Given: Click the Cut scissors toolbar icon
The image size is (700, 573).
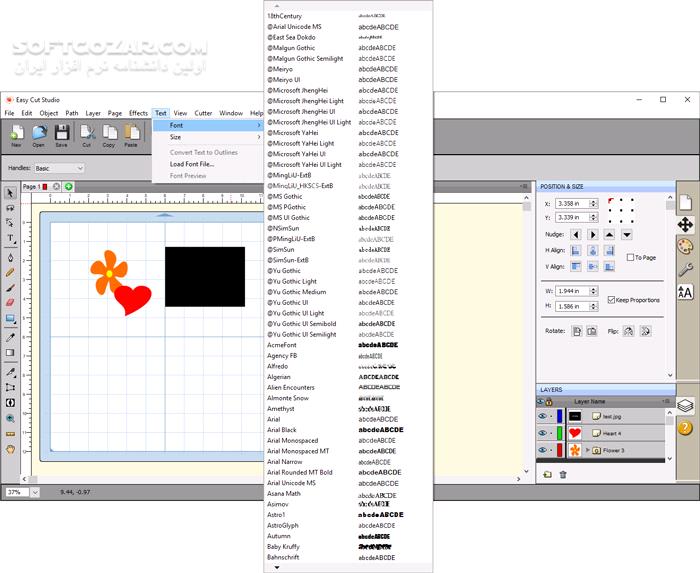Looking at the screenshot, I should 87,136.
